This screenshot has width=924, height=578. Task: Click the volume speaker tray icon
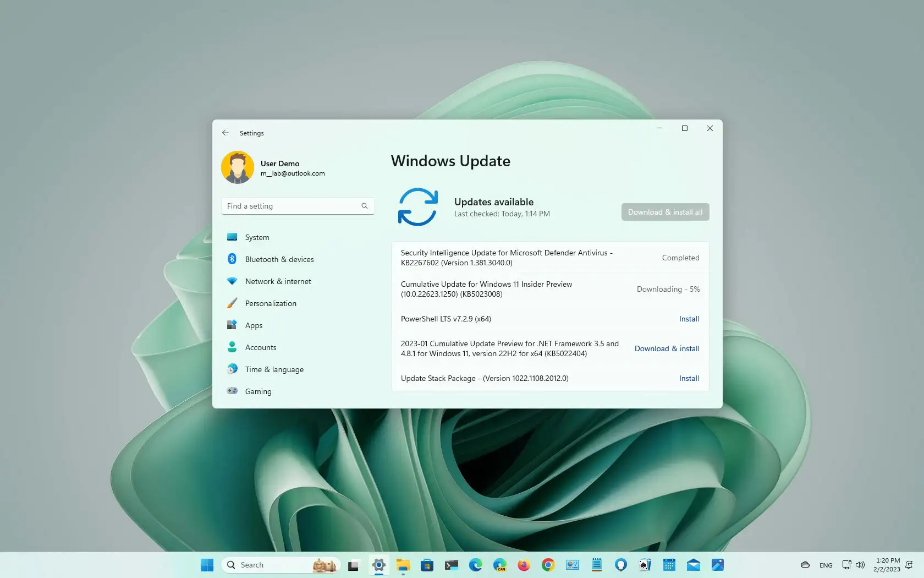click(860, 565)
